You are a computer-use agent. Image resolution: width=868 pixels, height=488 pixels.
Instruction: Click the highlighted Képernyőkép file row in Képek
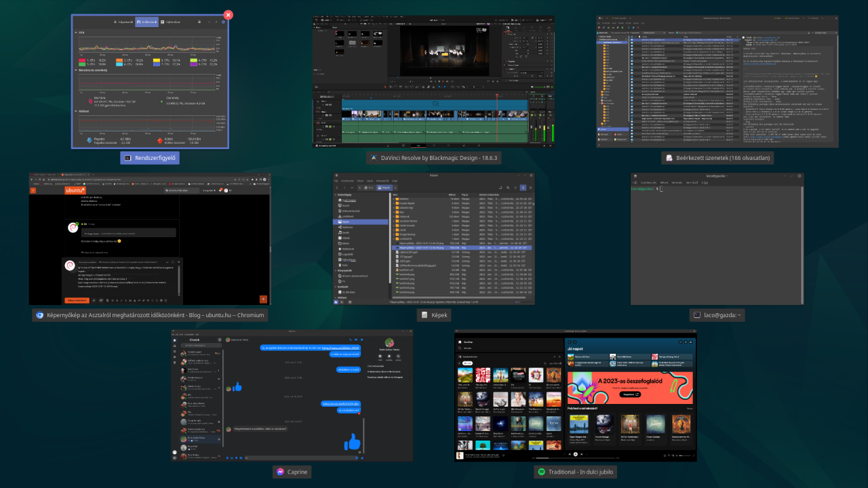click(x=462, y=247)
